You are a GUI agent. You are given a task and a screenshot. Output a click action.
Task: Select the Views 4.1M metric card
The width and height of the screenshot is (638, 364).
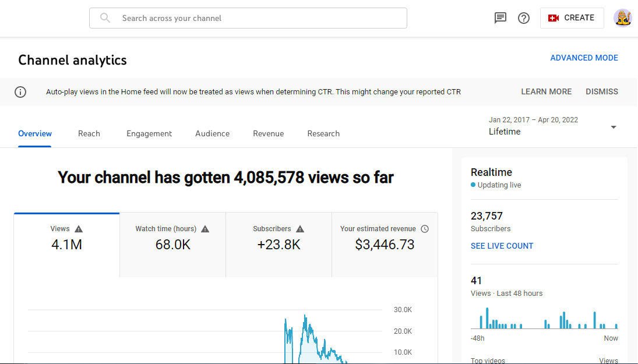point(67,245)
